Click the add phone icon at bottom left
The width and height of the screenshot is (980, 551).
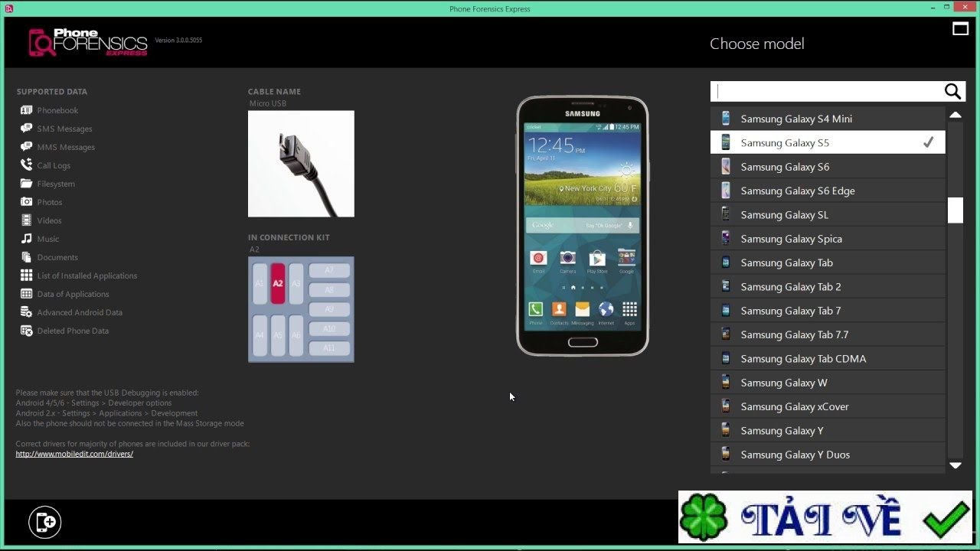pyautogui.click(x=45, y=522)
